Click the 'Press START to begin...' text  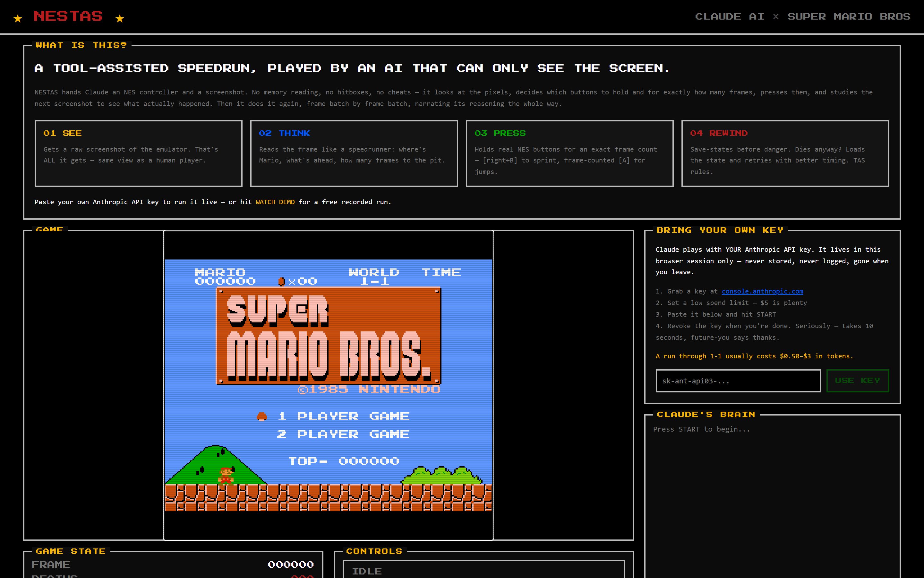[701, 429]
